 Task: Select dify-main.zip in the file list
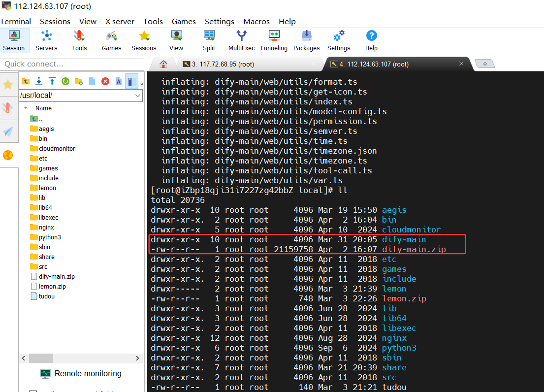tap(53, 276)
